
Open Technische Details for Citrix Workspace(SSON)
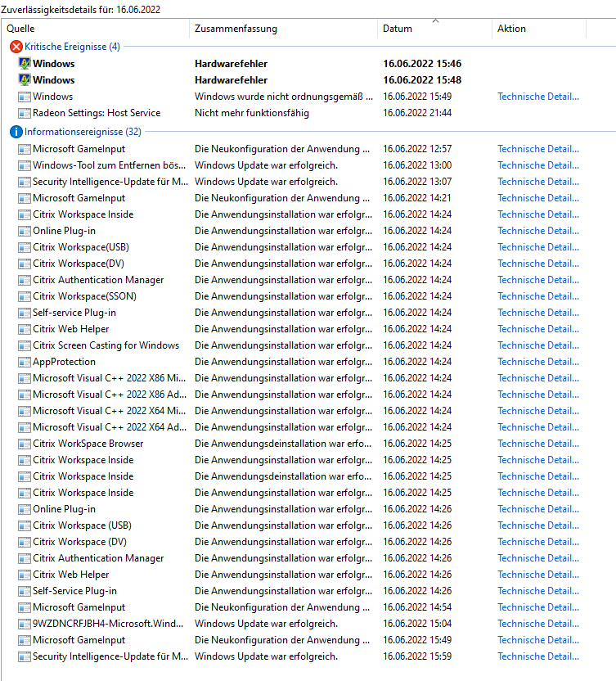(538, 296)
